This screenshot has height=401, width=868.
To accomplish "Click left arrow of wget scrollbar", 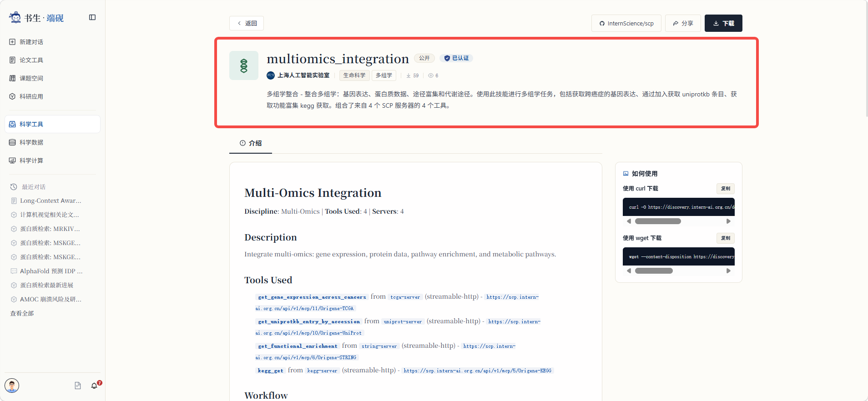I will coord(629,271).
